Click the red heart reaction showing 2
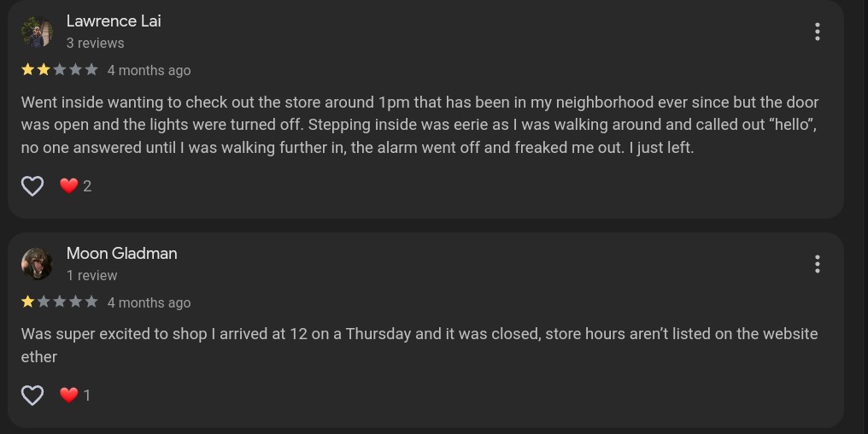Screen dimensions: 868x434 [75, 186]
